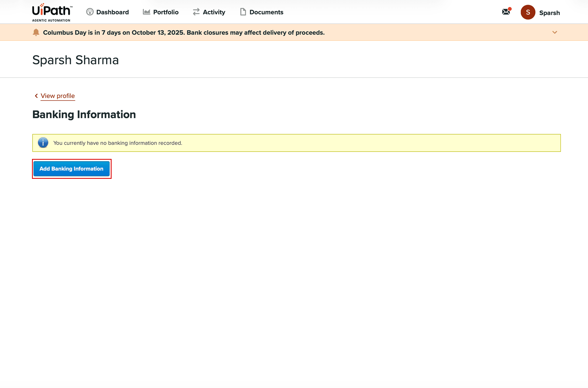Screen dimensions: 588x388
Task: Click the Columbus Day notice text
Action: 184,33
